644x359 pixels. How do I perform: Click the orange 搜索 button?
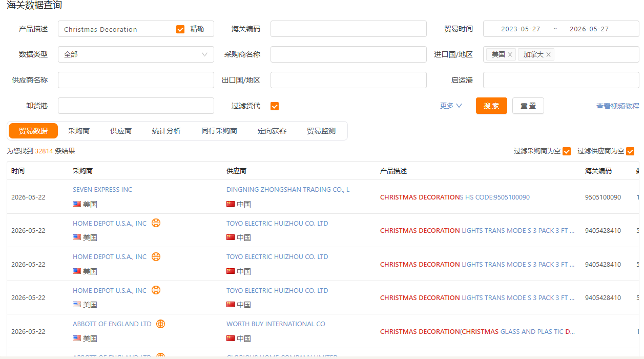pos(491,106)
